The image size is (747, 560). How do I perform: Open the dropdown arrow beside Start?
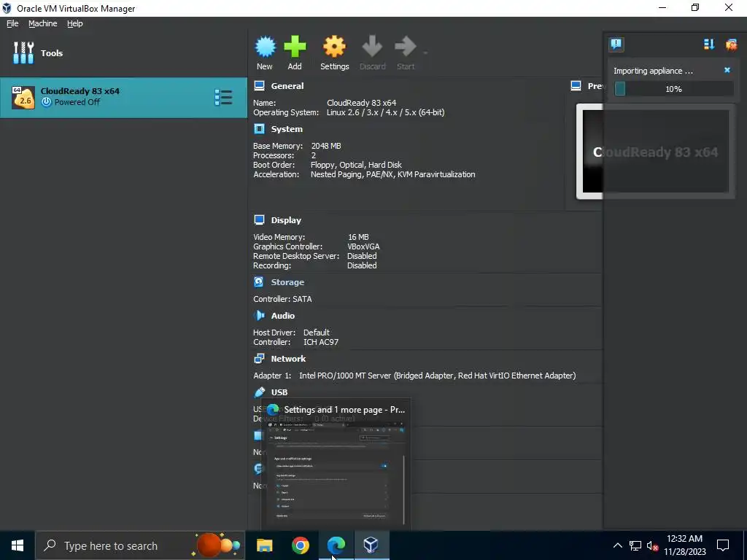point(425,52)
